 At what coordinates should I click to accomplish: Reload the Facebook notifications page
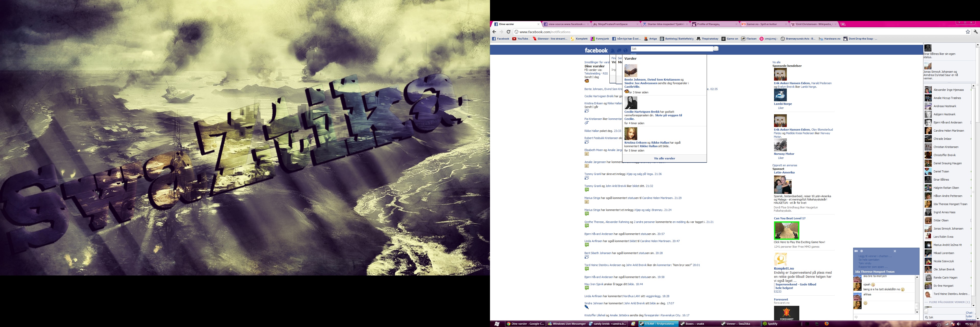click(x=508, y=32)
